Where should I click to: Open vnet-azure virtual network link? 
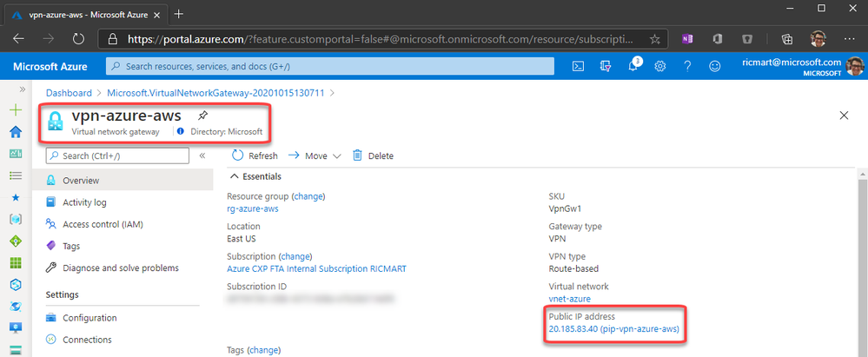tap(570, 299)
